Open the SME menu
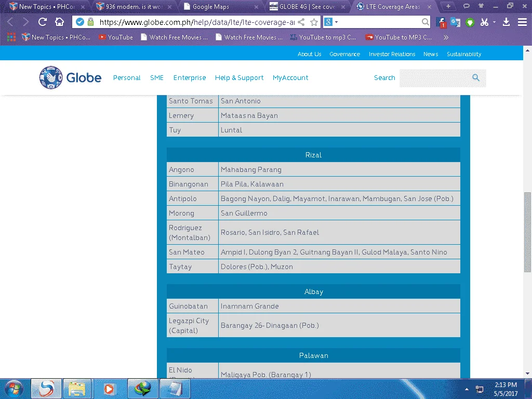532x399 pixels. click(157, 78)
